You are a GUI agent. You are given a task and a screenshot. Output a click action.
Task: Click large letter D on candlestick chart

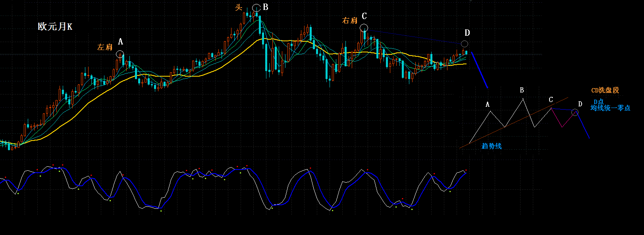pyautogui.click(x=467, y=33)
